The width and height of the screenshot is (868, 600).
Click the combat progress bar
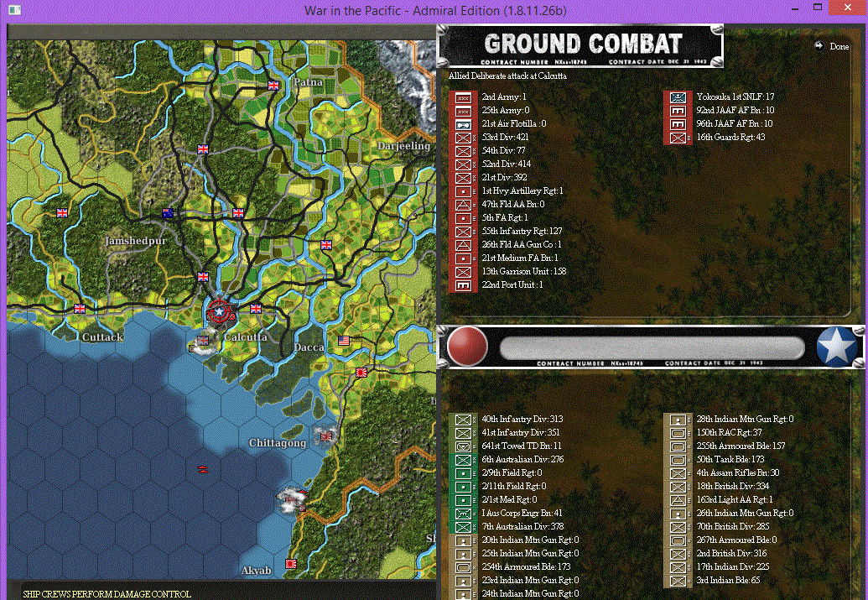[x=652, y=348]
